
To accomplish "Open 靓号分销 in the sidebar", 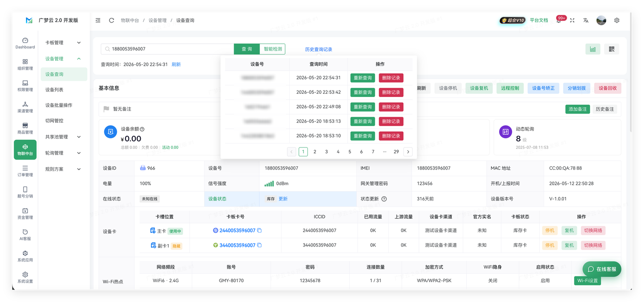I will click(x=25, y=192).
